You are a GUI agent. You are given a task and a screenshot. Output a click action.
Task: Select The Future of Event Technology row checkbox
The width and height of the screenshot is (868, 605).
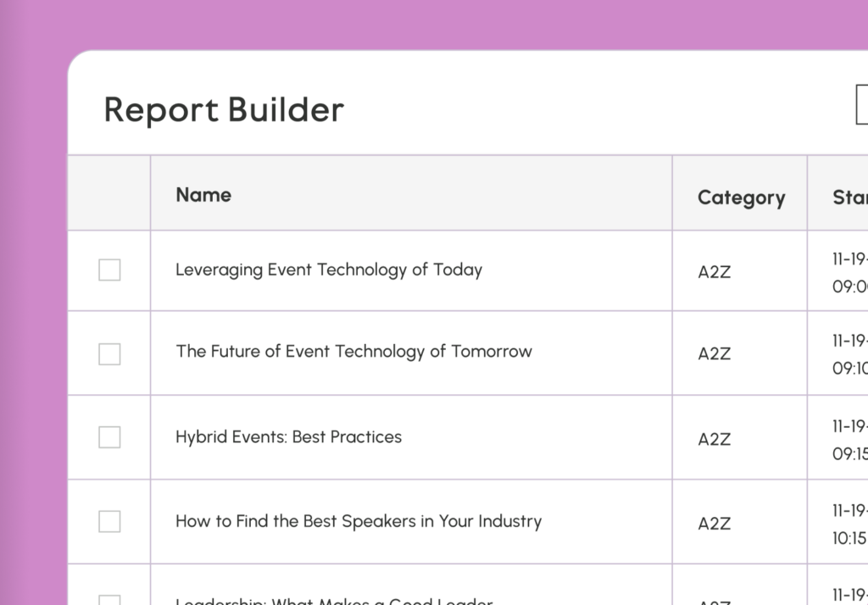pyautogui.click(x=109, y=354)
